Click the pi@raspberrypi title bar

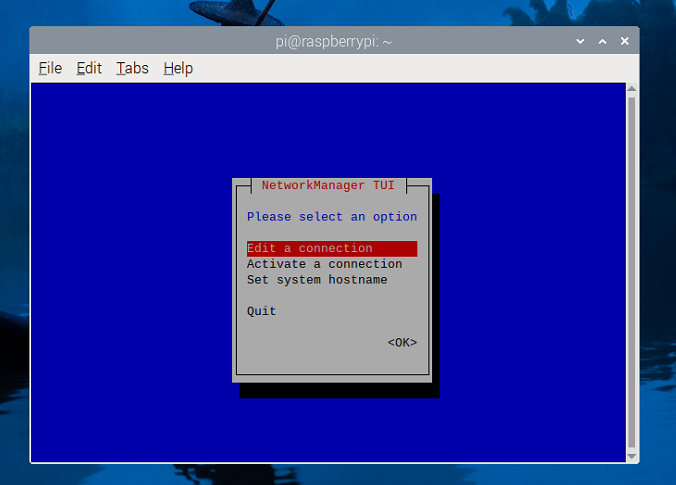pyautogui.click(x=334, y=41)
